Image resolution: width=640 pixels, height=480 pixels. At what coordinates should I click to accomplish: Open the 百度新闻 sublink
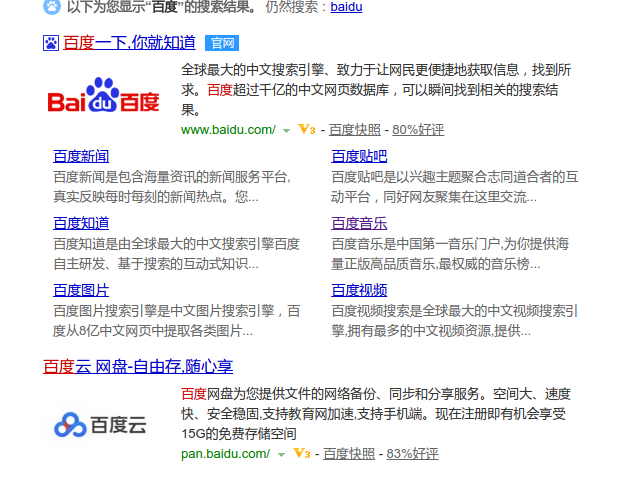(x=81, y=156)
